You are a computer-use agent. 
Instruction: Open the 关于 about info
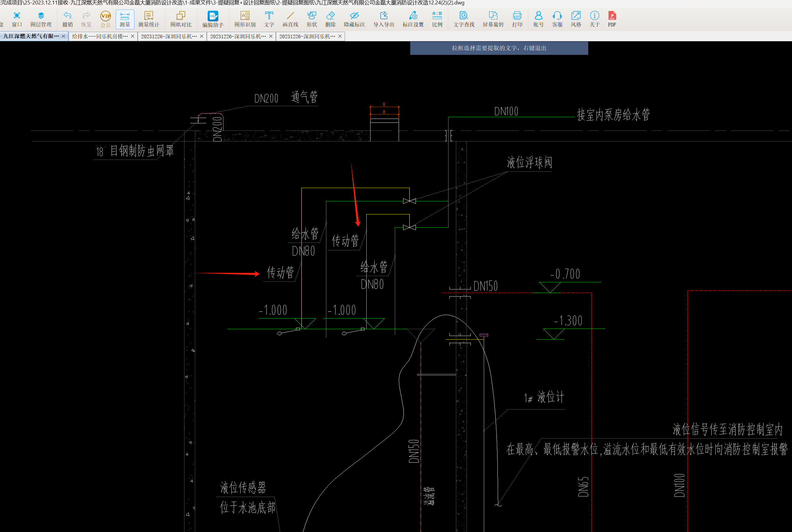[594, 19]
